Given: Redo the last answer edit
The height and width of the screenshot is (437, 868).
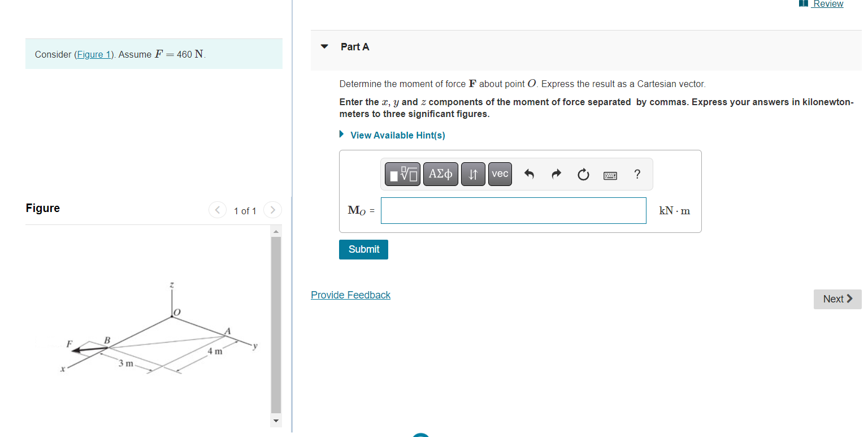Looking at the screenshot, I should (x=556, y=174).
